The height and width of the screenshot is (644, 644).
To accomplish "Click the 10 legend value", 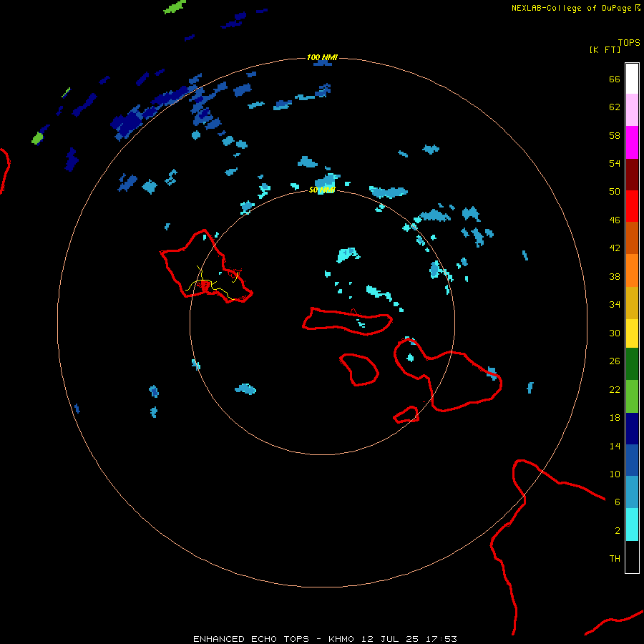I will pos(615,474).
